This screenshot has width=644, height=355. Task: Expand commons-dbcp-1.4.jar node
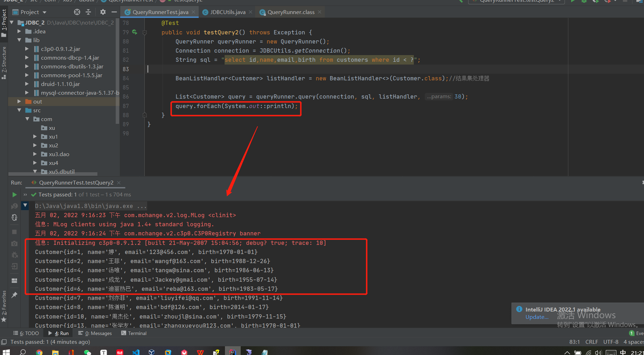[x=27, y=58]
